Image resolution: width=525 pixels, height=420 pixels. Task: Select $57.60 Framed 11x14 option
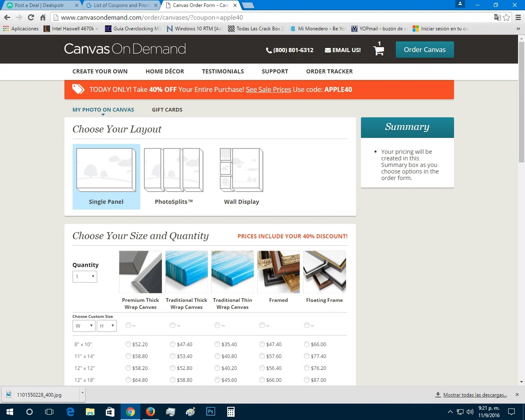tap(262, 356)
